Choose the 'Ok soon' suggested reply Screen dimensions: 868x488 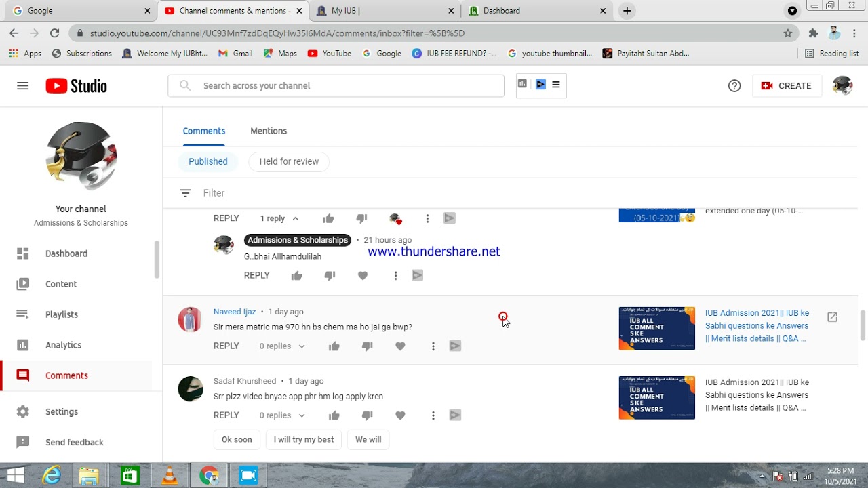(x=237, y=439)
